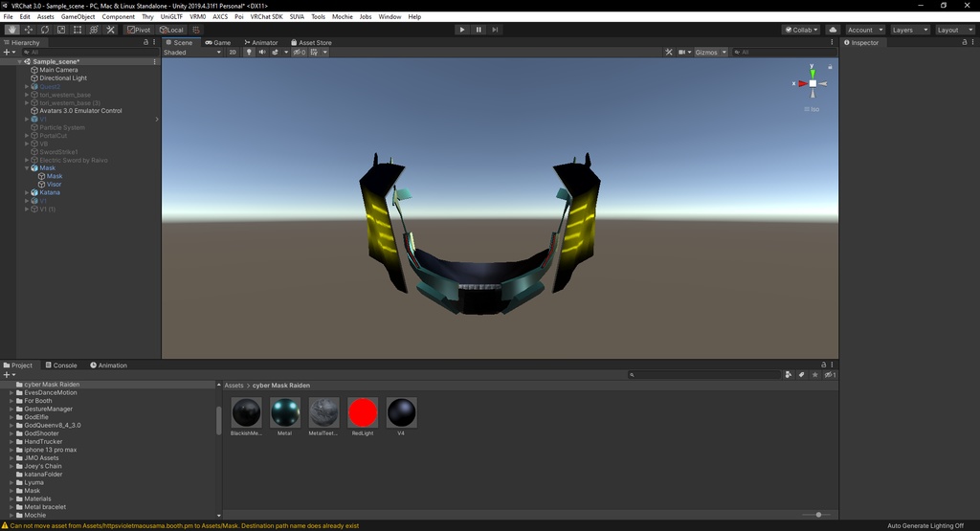Image resolution: width=980 pixels, height=531 pixels.
Task: Select the combined Transform tool
Action: [94, 30]
